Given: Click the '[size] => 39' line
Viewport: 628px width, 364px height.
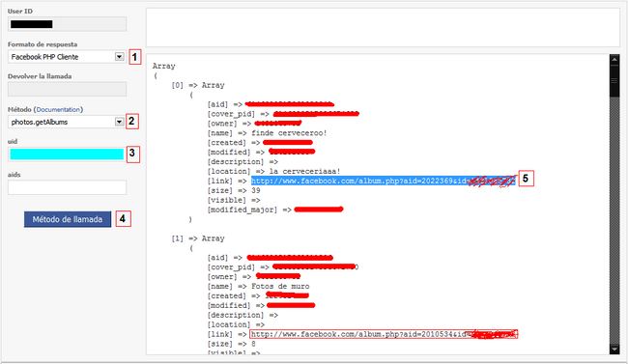Looking at the screenshot, I should pos(234,190).
